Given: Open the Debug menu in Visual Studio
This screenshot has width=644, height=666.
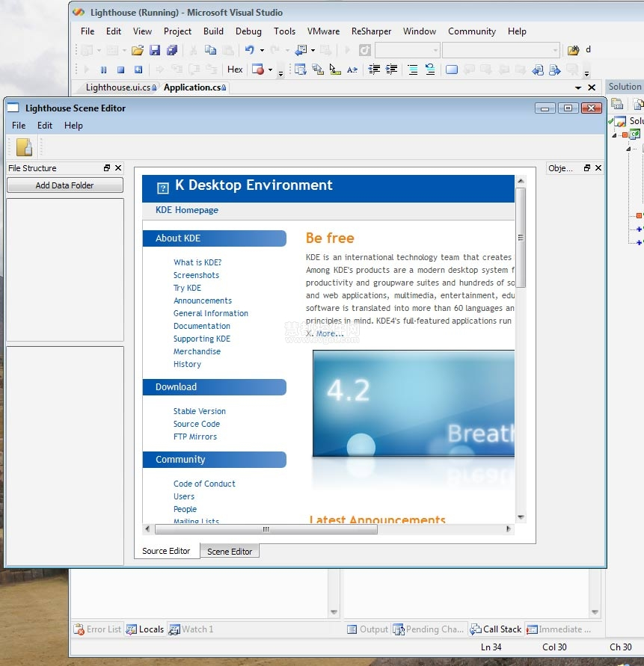Looking at the screenshot, I should pos(248,31).
